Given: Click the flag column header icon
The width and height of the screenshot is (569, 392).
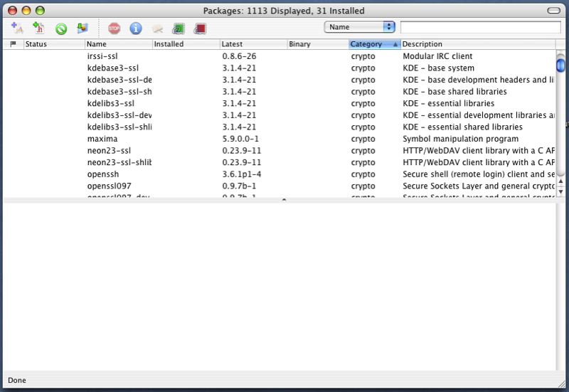Looking at the screenshot, I should [x=14, y=44].
